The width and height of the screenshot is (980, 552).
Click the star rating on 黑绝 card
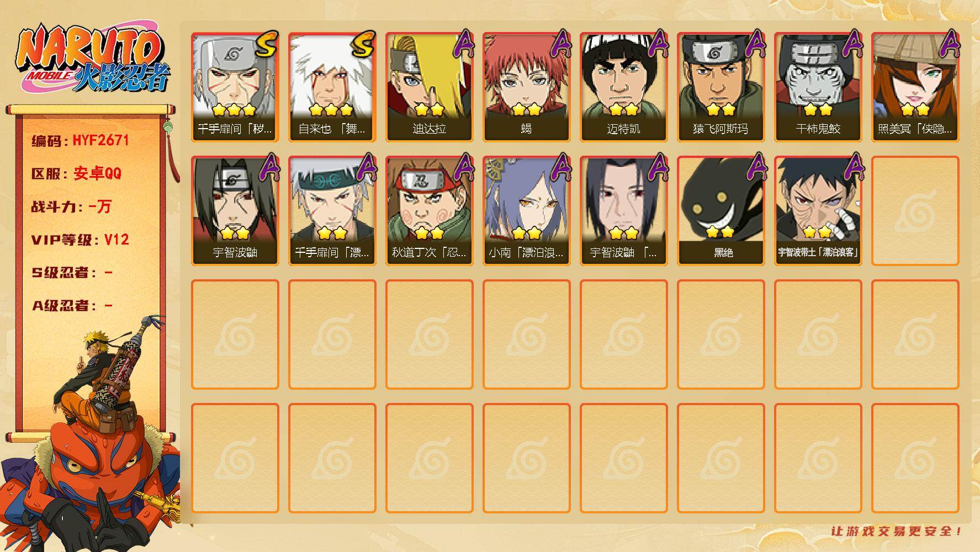pos(721,231)
